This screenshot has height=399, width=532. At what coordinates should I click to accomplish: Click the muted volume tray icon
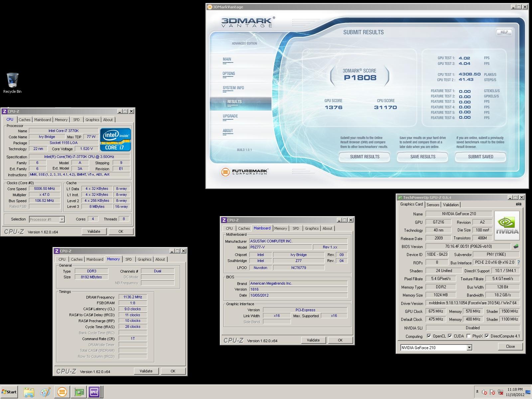(x=484, y=392)
